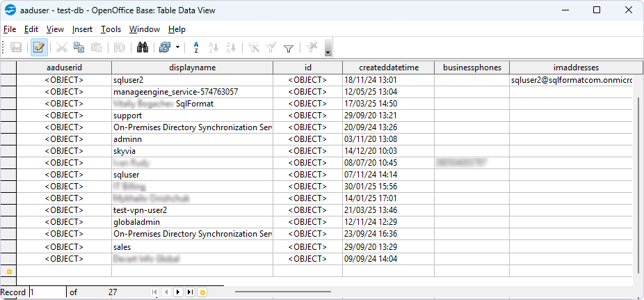
Task: Open the Edit menu
Action: pos(31,29)
